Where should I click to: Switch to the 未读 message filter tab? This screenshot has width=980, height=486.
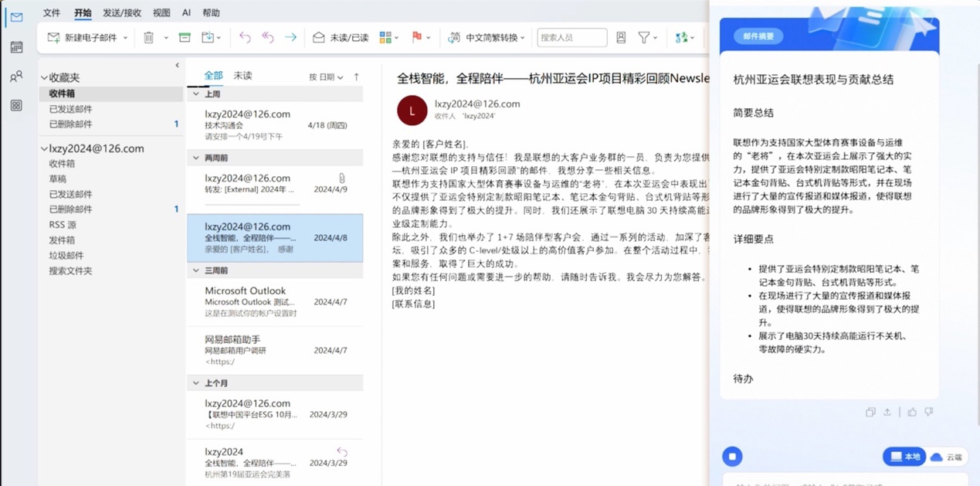click(242, 76)
